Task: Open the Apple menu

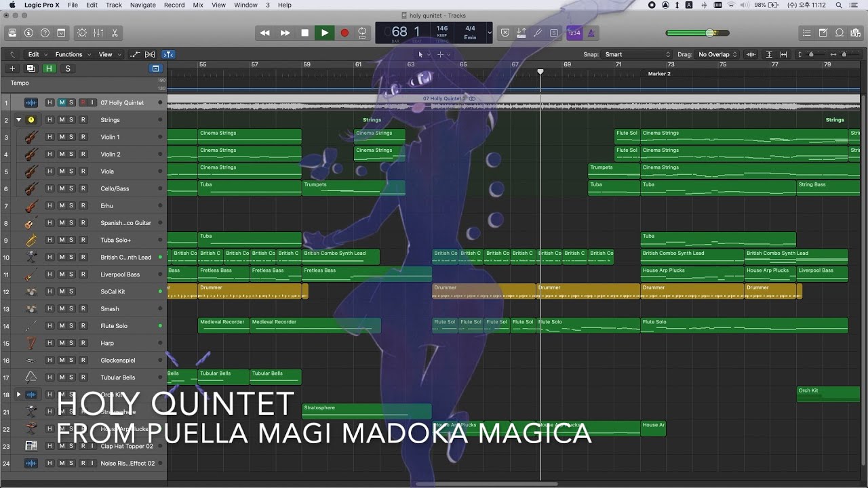Action: coord(12,5)
